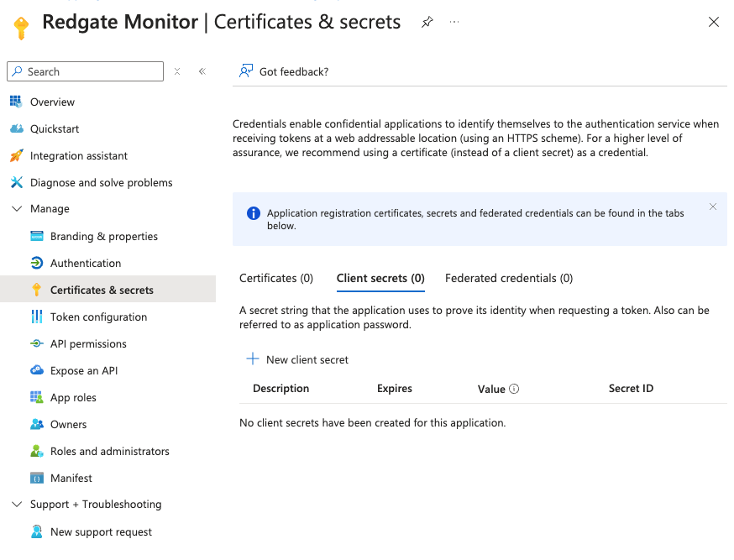The image size is (734, 560).
Task: Open New support request link
Action: click(x=101, y=531)
